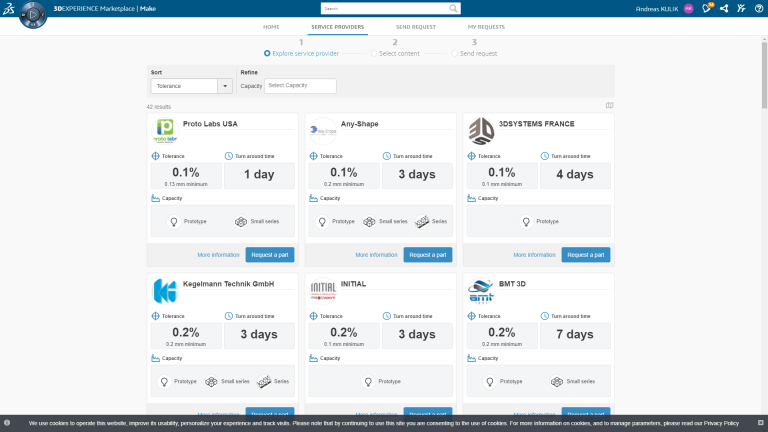
Task: Show the map view icon
Action: [x=609, y=105]
